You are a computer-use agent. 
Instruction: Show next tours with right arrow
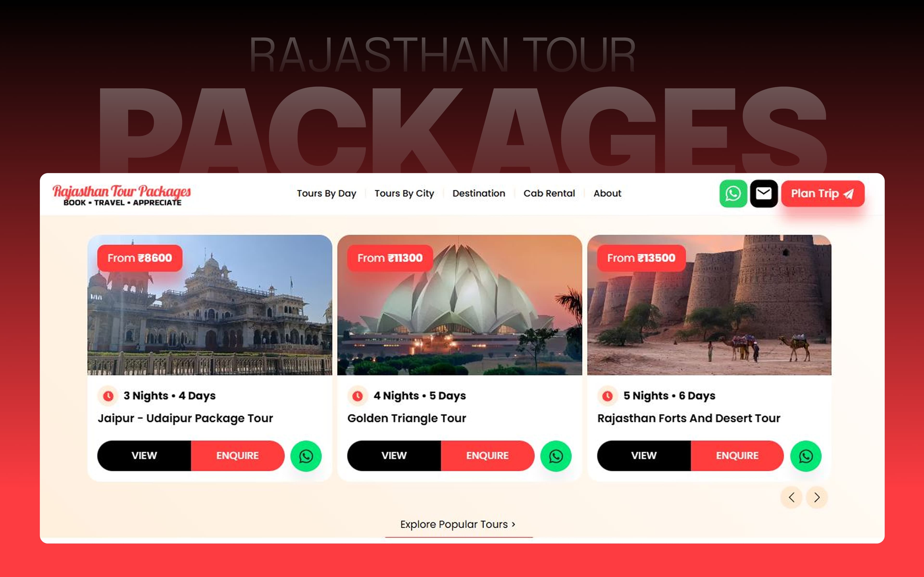click(817, 497)
